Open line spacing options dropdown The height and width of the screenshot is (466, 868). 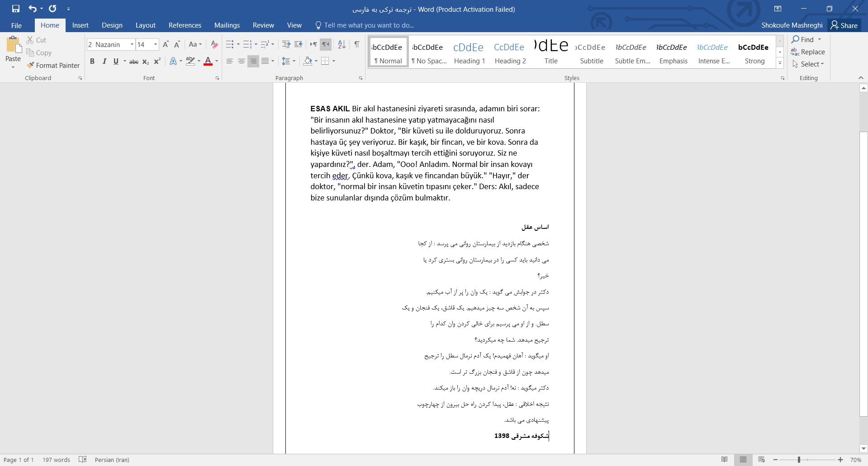294,61
